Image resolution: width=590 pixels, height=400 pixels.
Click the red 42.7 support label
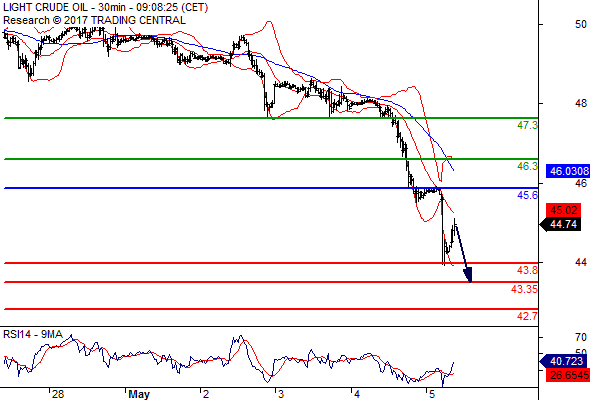(x=527, y=316)
